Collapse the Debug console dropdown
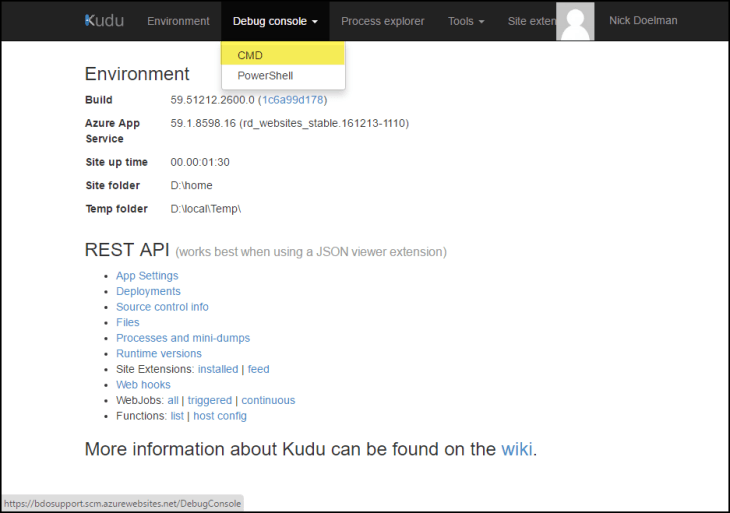Image resolution: width=730 pixels, height=513 pixels. coord(275,21)
